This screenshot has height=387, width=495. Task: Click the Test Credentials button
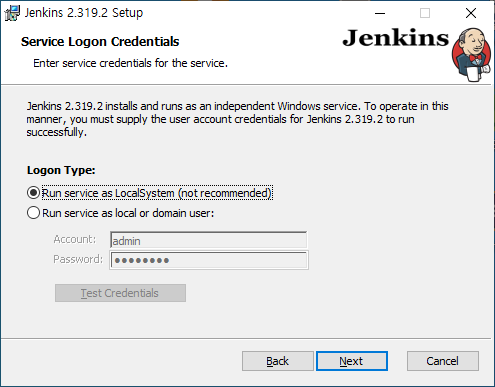tap(120, 293)
